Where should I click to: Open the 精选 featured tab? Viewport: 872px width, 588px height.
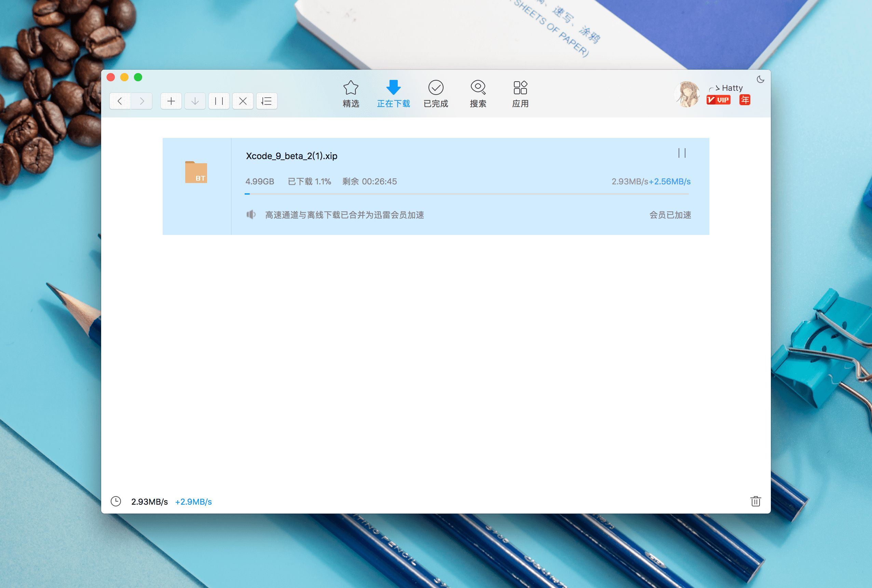(351, 94)
